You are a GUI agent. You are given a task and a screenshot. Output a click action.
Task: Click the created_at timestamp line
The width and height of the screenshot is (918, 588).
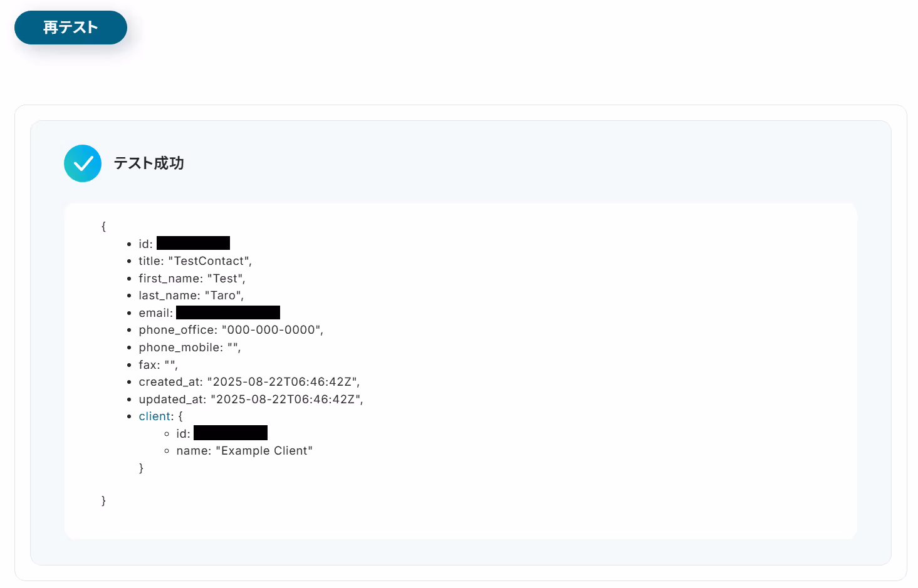pos(249,382)
